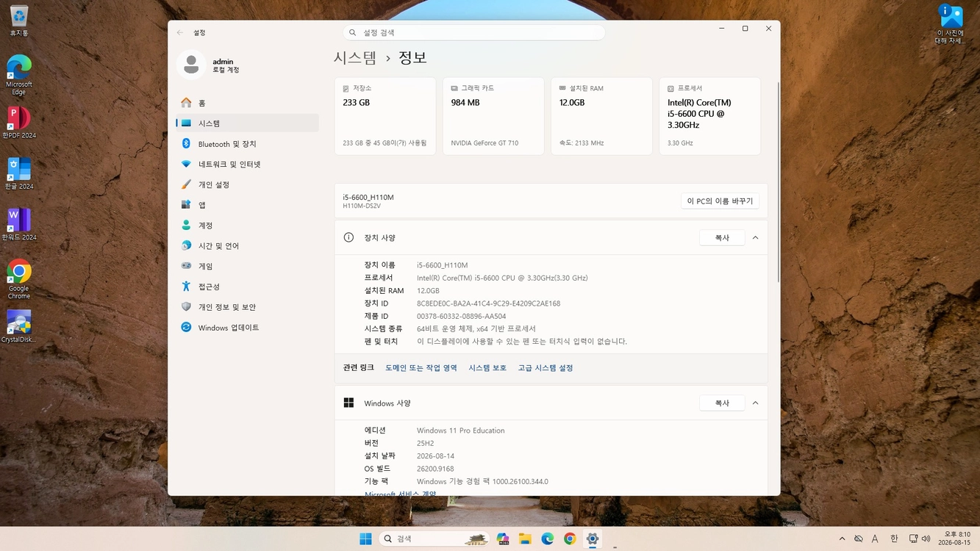Select the 게임 category
Viewport: 980px width, 551px height.
247,266
